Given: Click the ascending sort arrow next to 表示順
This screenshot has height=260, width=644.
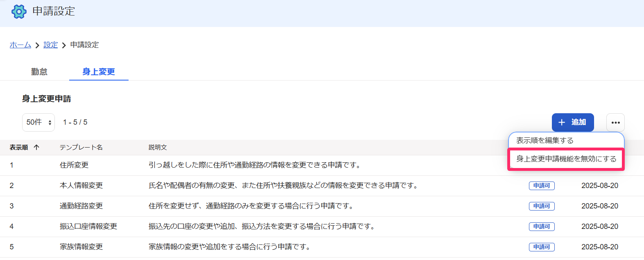Looking at the screenshot, I should (36, 147).
